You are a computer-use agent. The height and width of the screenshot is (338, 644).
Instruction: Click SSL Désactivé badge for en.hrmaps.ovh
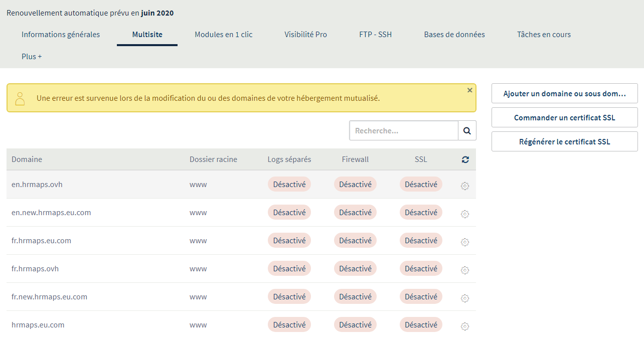tap(421, 185)
